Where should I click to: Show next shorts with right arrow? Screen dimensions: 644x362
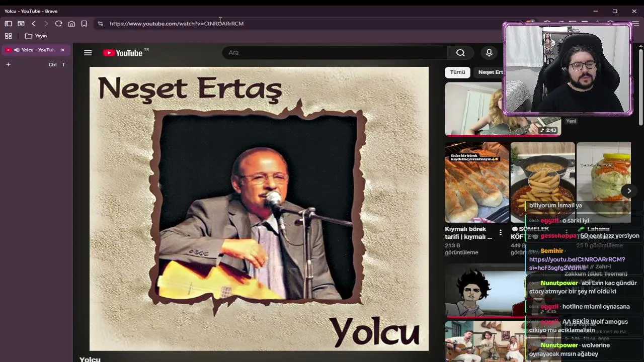pyautogui.click(x=629, y=191)
